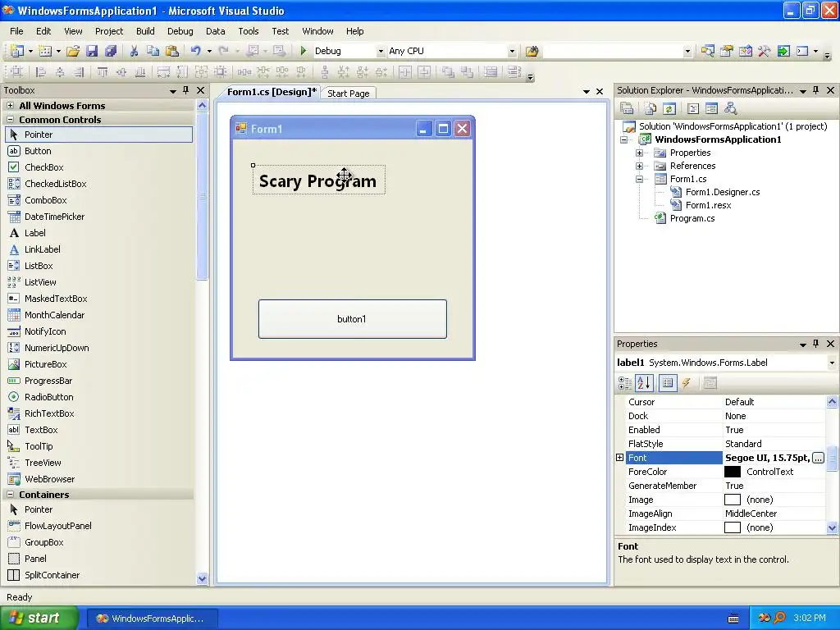
Task: Click the Image property empty swatch
Action: click(x=733, y=500)
